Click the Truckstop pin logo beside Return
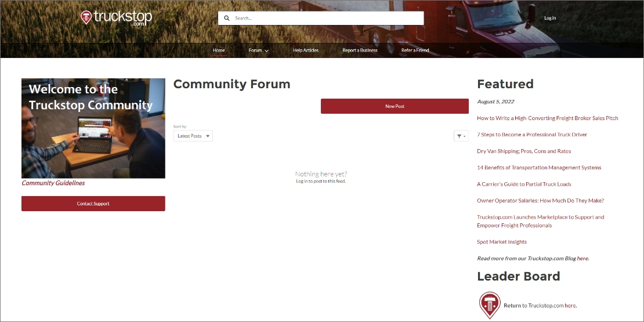 [490, 306]
